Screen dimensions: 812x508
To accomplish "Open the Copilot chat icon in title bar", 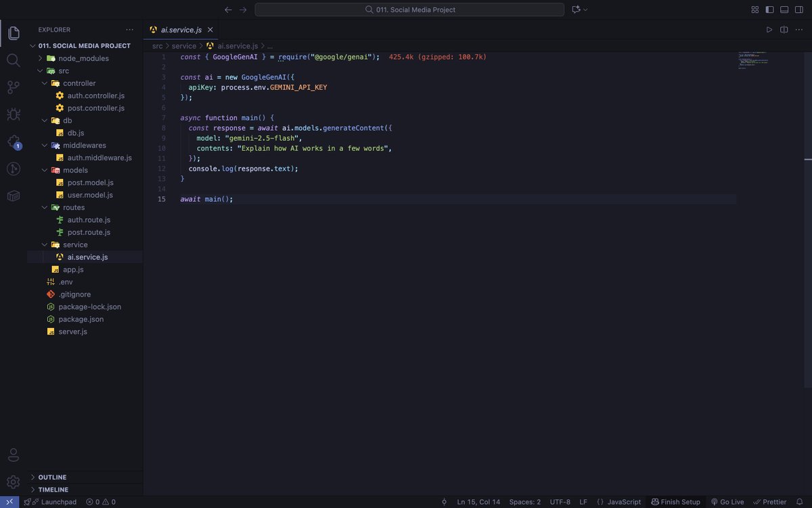I will tap(577, 9).
